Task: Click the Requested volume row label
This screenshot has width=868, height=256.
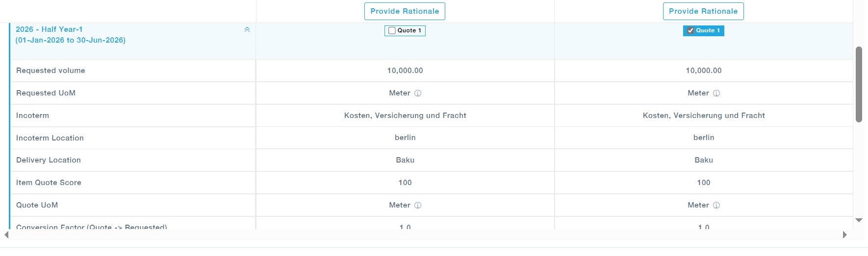Action: (x=51, y=70)
